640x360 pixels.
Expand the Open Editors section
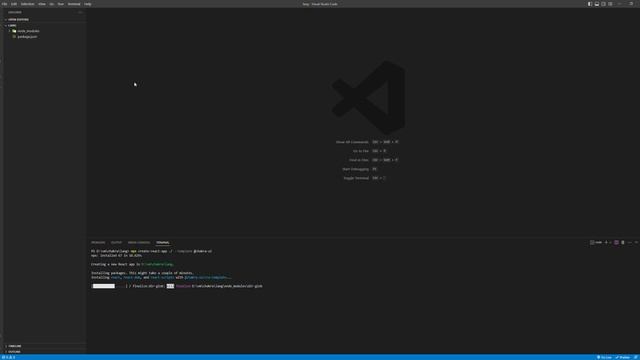coord(45,20)
